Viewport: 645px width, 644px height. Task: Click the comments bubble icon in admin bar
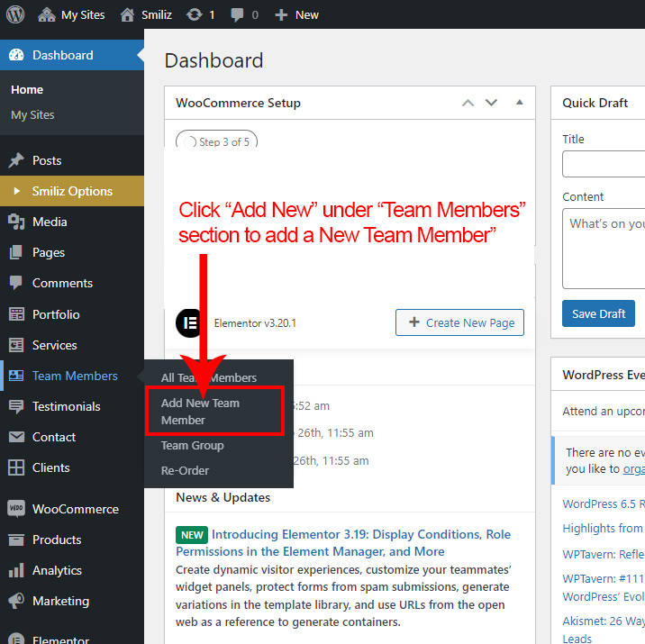[x=238, y=14]
